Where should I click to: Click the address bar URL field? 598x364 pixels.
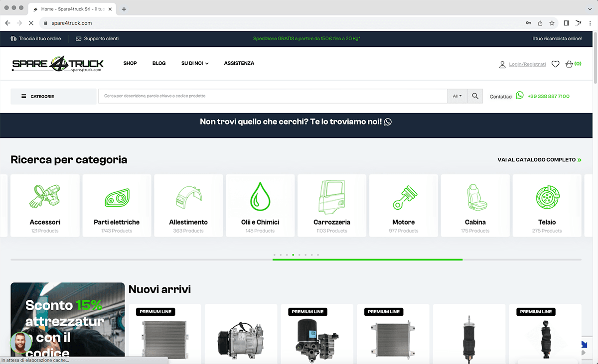point(279,23)
